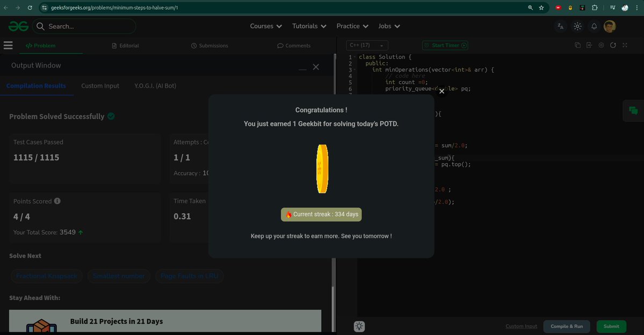
Task: Expand the Jobs menu
Action: point(388,26)
